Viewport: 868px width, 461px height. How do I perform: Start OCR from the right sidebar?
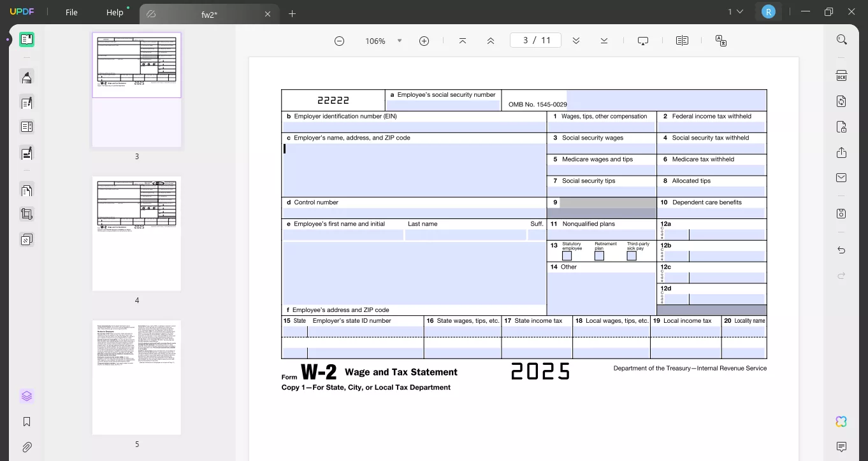point(841,75)
